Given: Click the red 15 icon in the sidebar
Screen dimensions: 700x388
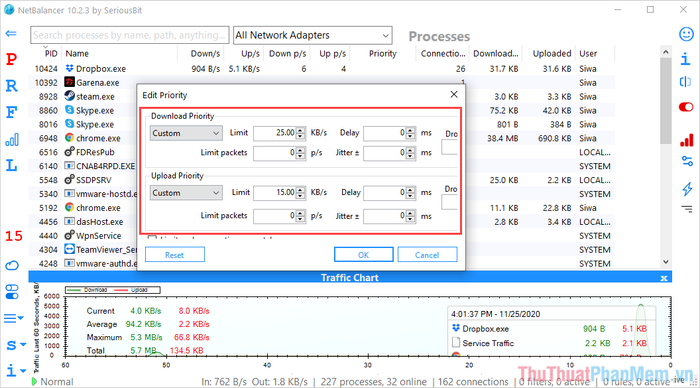Looking at the screenshot, I should tap(13, 236).
